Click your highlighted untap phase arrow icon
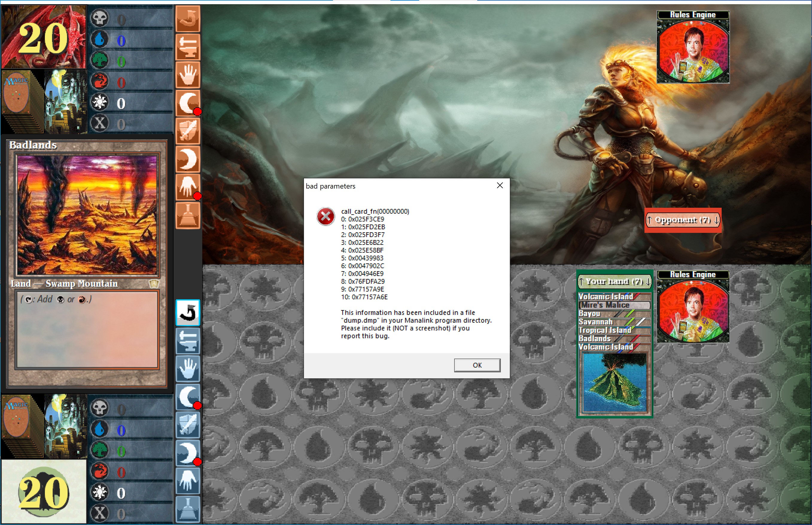 (188, 312)
